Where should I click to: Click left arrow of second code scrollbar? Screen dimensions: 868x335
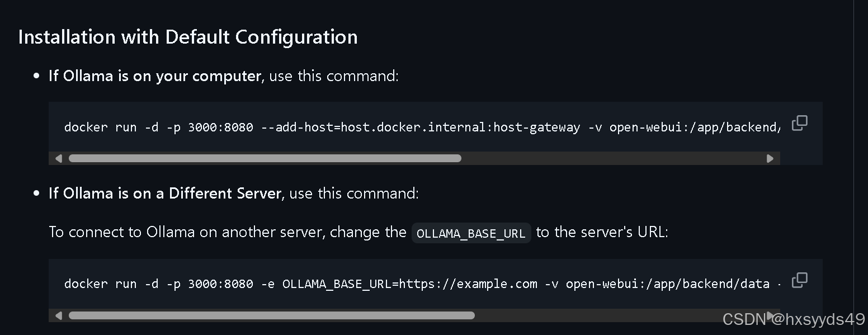(x=59, y=315)
